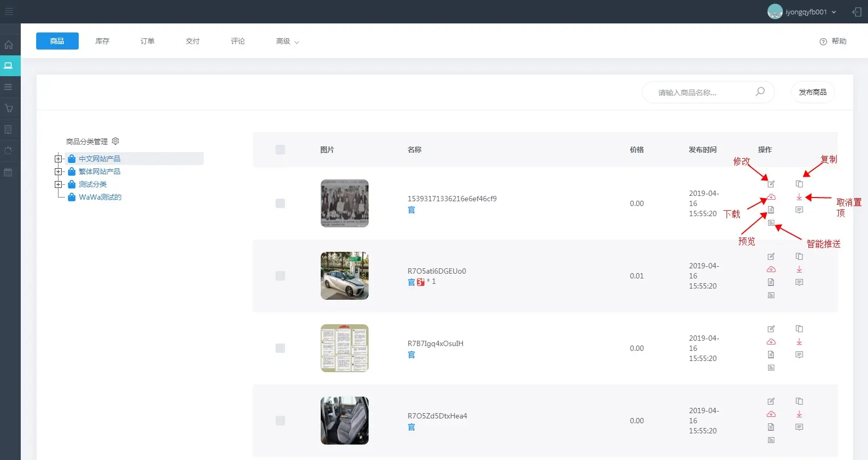Click the cloud download icon for R7O5Zd5DtxHea4
868x460 pixels.
point(771,414)
